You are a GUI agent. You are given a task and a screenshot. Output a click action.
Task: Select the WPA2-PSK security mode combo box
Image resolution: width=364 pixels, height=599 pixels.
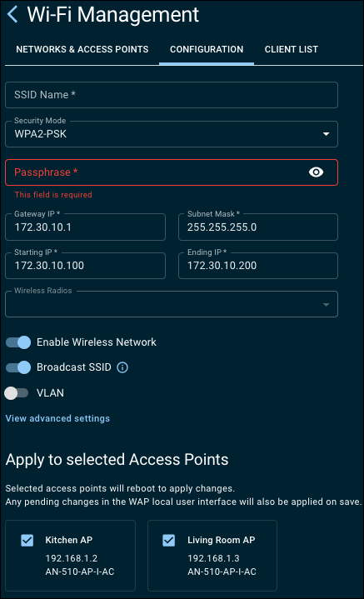[172, 134]
